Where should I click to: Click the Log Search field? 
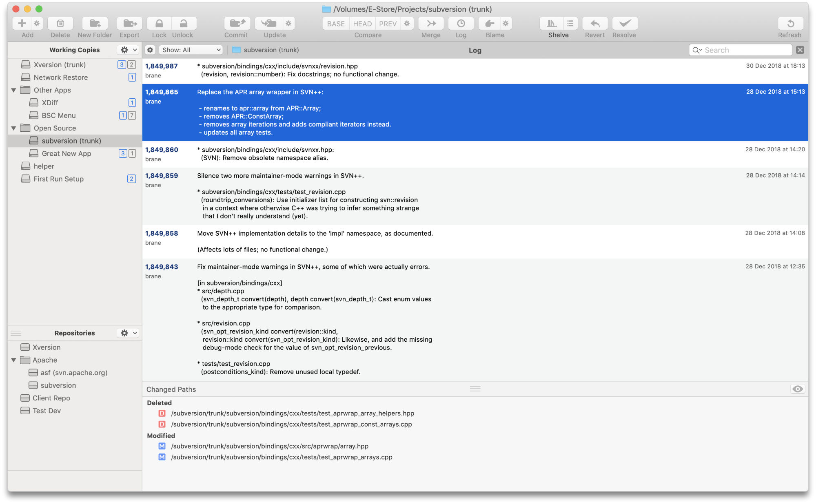[741, 50]
